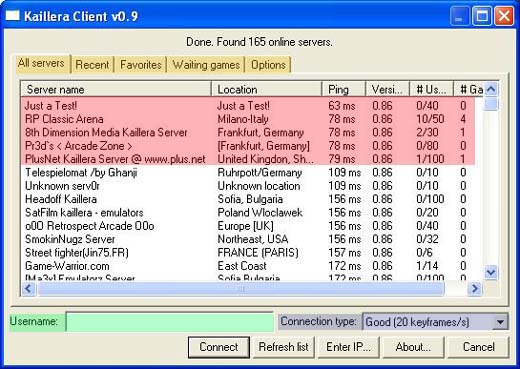
Task: Sort by # Users column header
Action: (x=431, y=89)
